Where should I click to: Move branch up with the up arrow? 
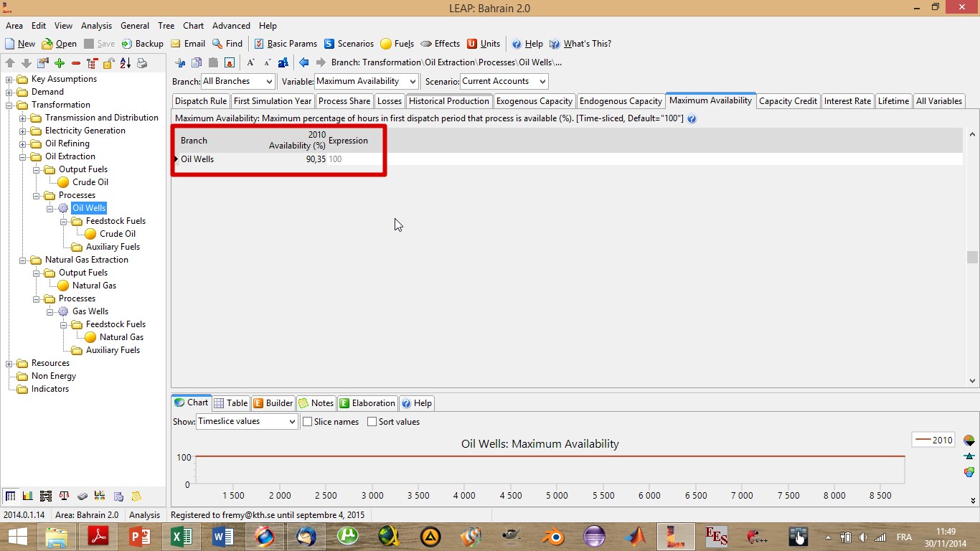(x=10, y=63)
